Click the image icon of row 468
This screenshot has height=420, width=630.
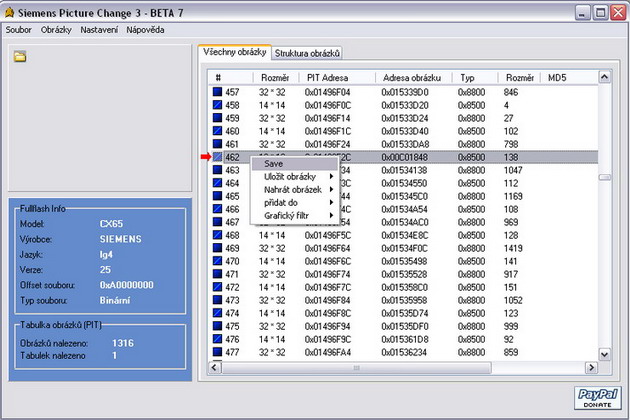(x=217, y=235)
